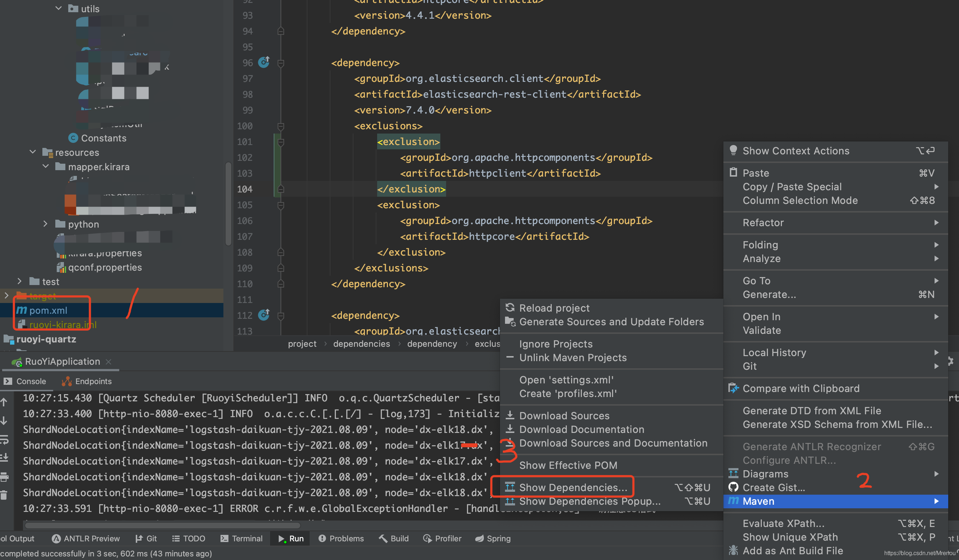
Task: Toggle scroll-to-end in the console
Action: click(4, 457)
